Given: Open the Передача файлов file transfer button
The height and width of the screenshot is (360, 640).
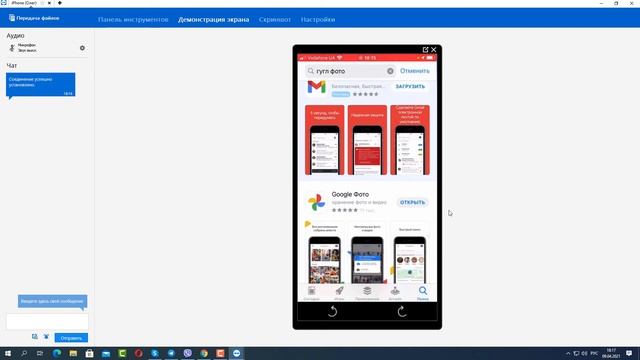Looking at the screenshot, I should (34, 18).
